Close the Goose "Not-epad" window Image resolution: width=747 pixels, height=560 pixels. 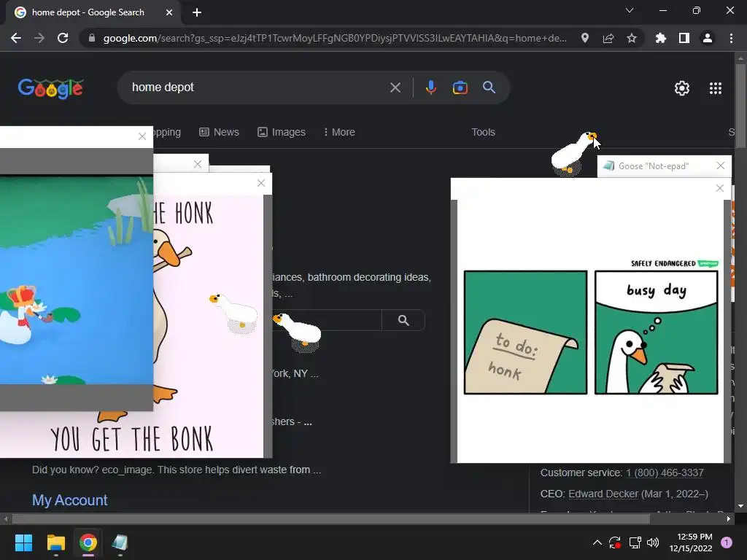click(x=720, y=166)
